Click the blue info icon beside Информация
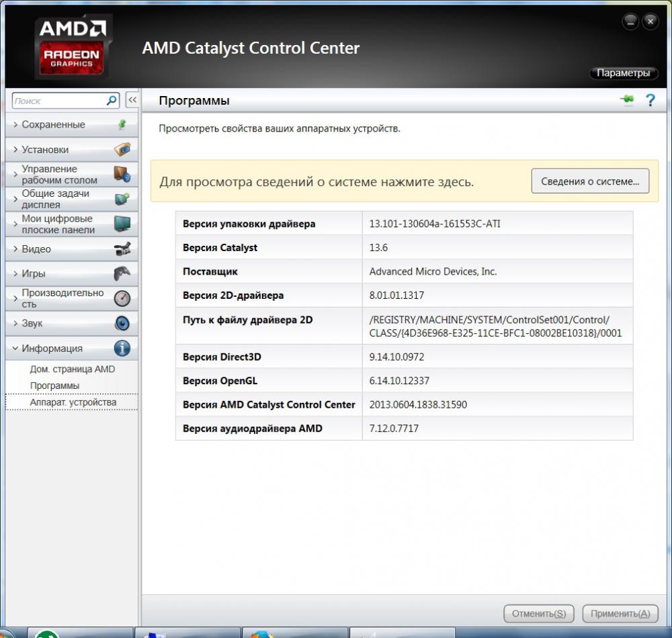Image resolution: width=672 pixels, height=638 pixels. 122,349
